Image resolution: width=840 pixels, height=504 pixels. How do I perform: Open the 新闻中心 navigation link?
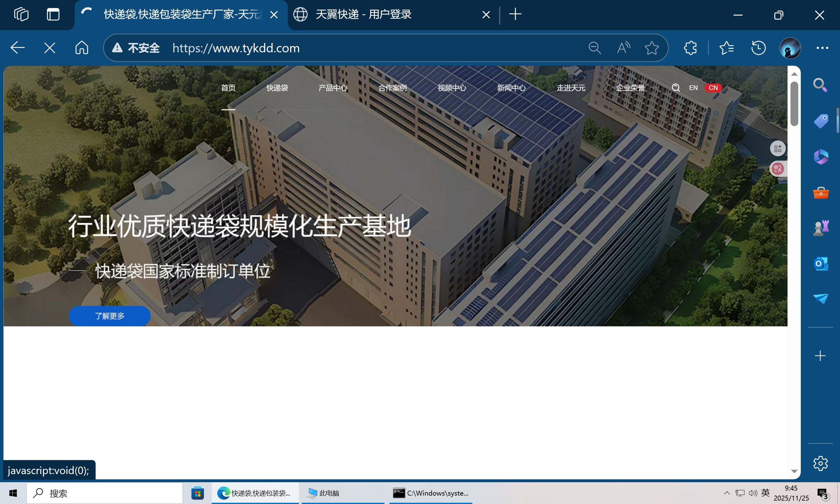[x=511, y=88]
